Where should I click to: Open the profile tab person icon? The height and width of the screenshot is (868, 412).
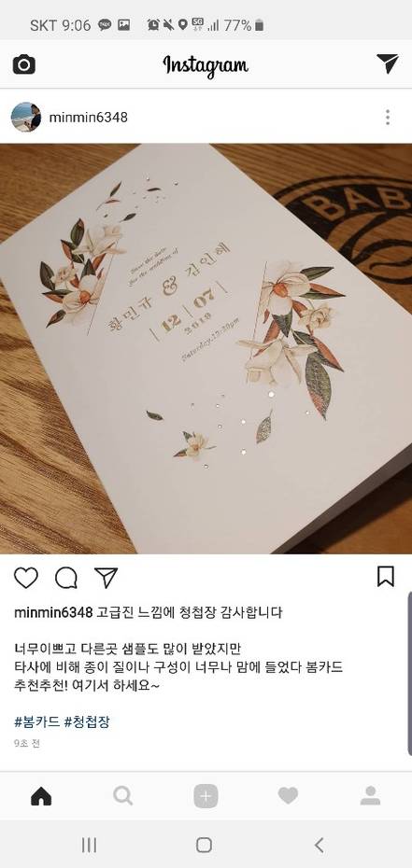(370, 795)
